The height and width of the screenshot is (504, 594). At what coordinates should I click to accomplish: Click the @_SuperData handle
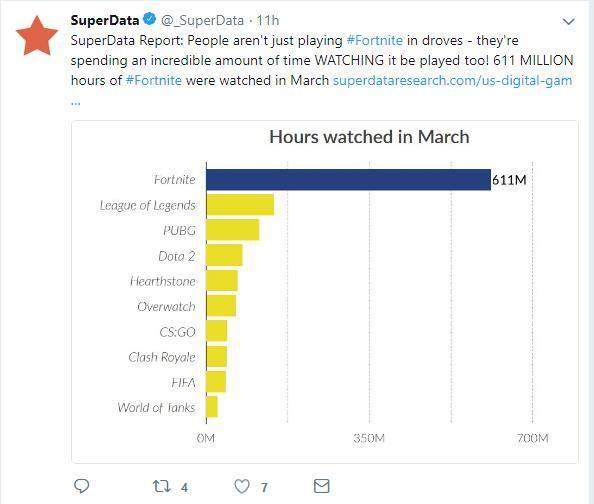pyautogui.click(x=202, y=20)
